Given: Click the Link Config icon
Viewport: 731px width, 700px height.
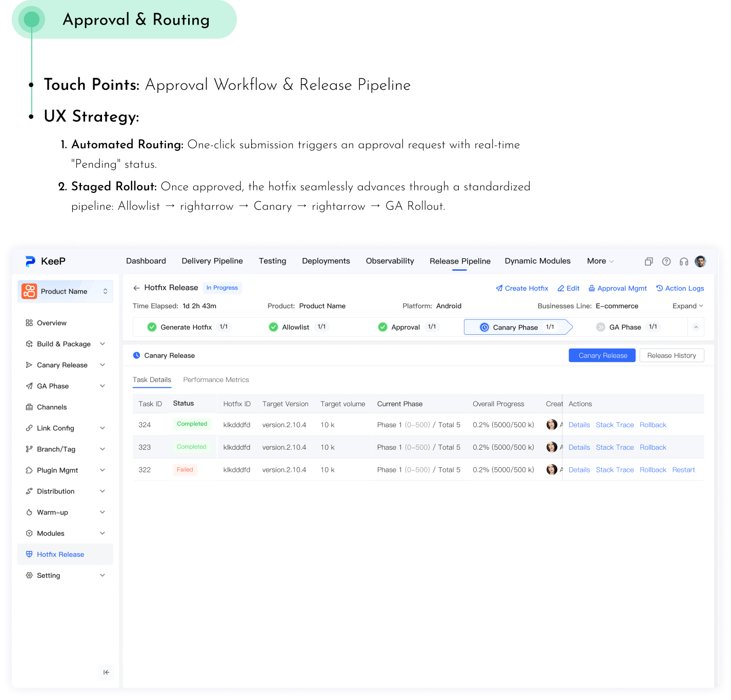Looking at the screenshot, I should coord(29,428).
